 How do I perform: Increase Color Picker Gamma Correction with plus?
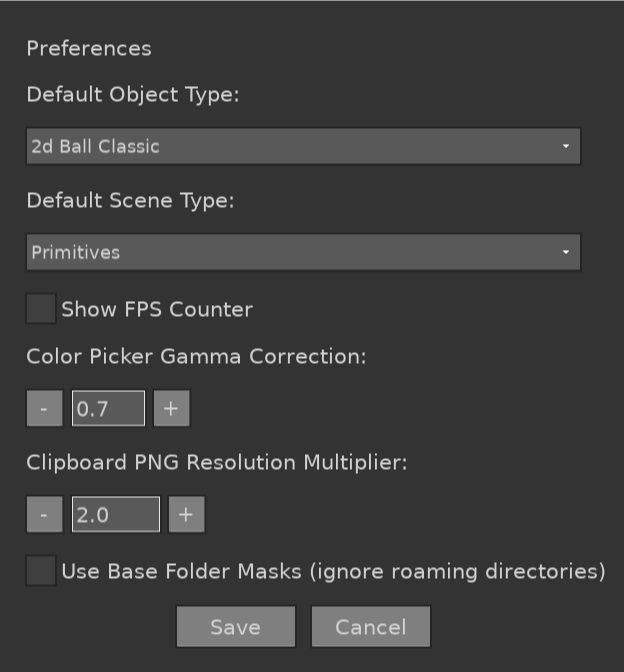click(171, 409)
